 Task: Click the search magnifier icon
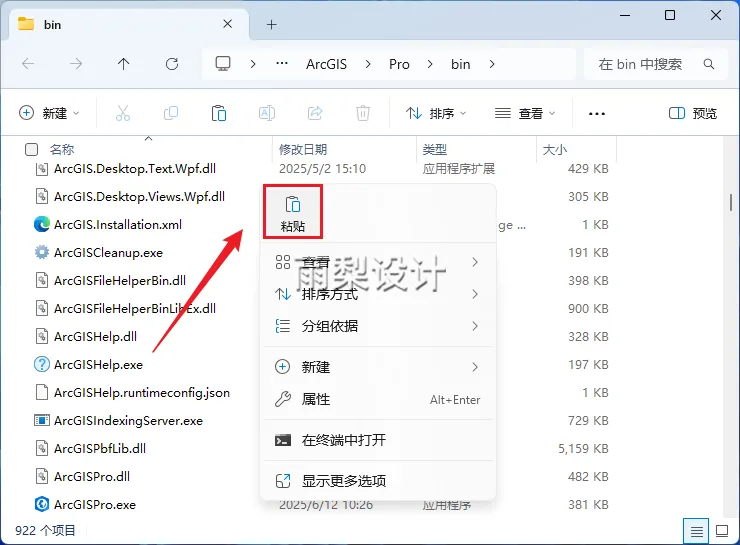(708, 64)
